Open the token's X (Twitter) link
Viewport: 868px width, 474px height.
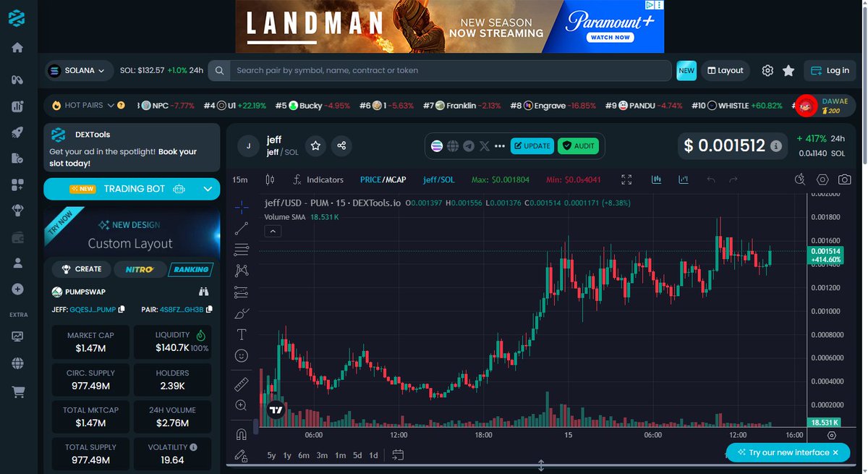tap(485, 146)
